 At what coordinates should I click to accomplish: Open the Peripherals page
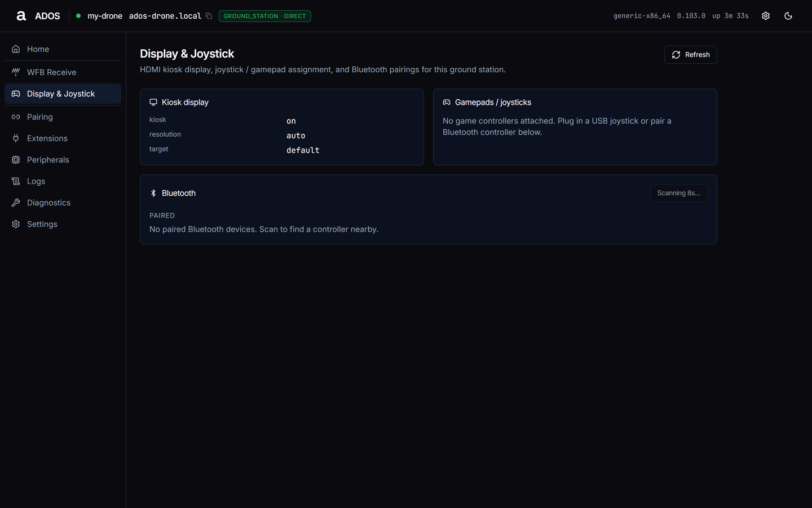[63, 160]
